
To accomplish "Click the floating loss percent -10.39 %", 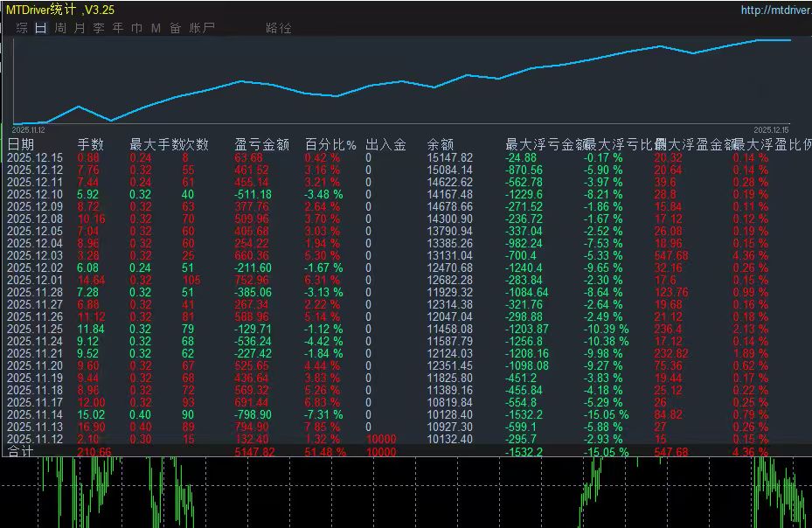I will [606, 329].
